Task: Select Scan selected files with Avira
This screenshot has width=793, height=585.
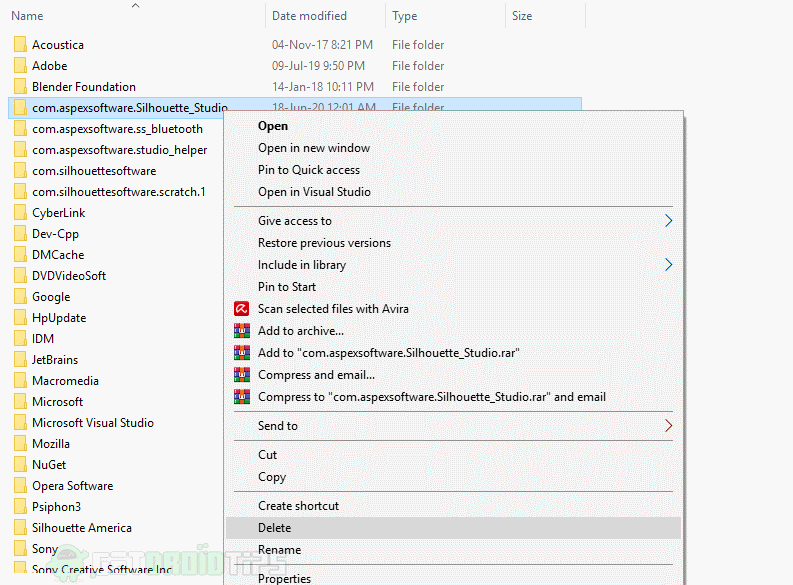Action: 333,308
